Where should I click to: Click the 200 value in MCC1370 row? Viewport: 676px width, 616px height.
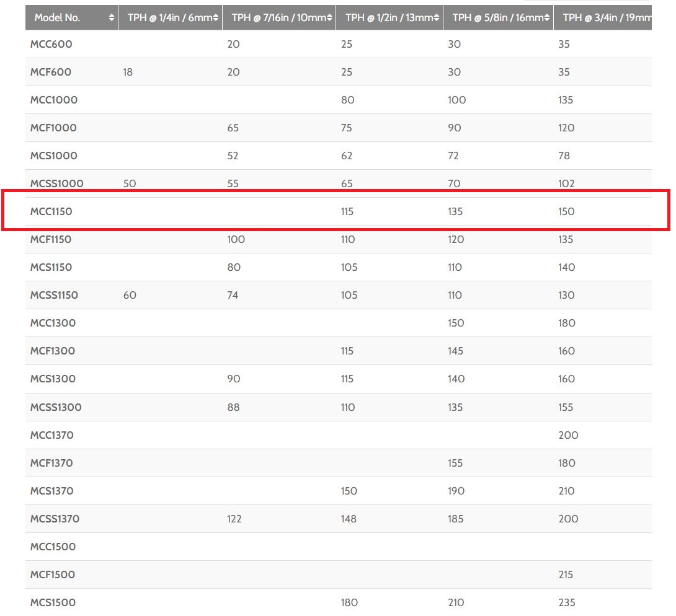click(x=568, y=435)
